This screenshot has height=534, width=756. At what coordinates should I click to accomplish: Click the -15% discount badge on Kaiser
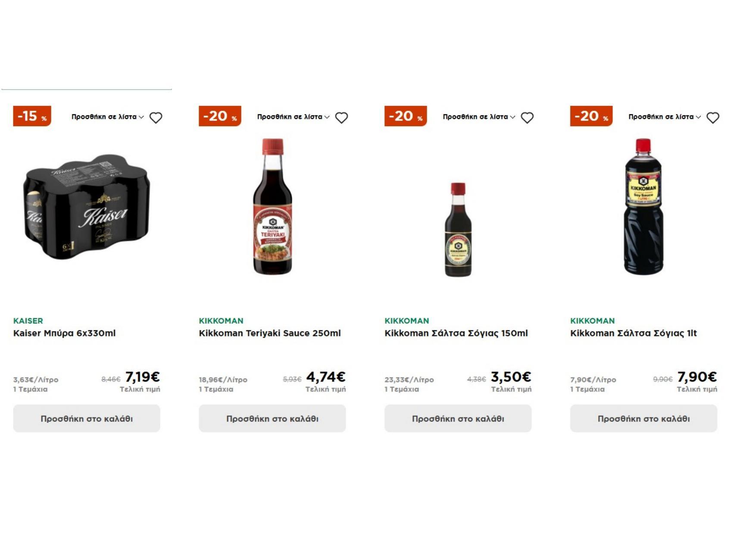pos(32,116)
